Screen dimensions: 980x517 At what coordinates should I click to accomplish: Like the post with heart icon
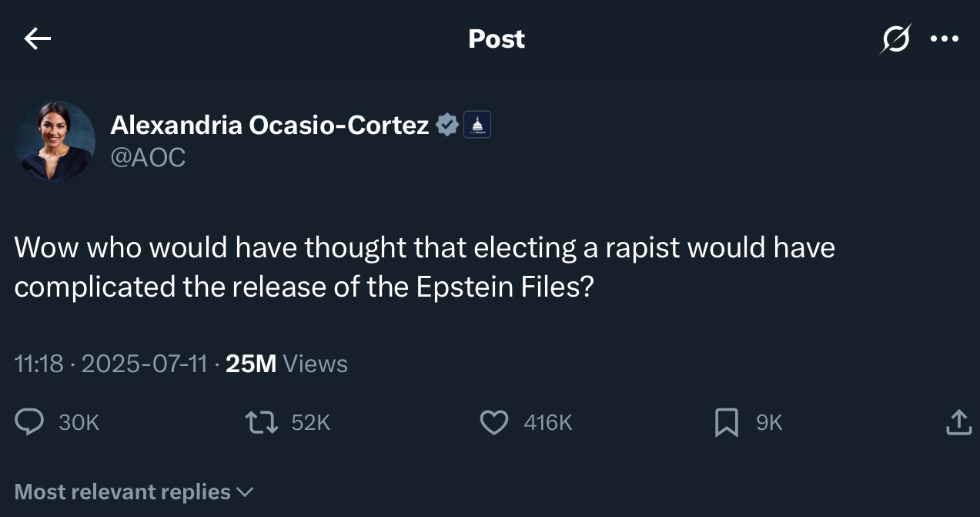tap(493, 422)
